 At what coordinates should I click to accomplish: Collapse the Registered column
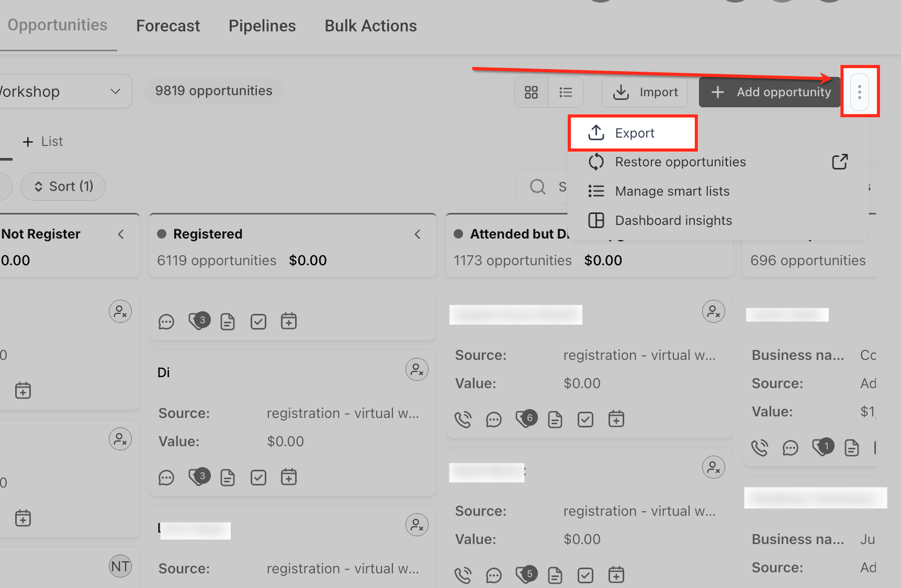click(x=418, y=234)
